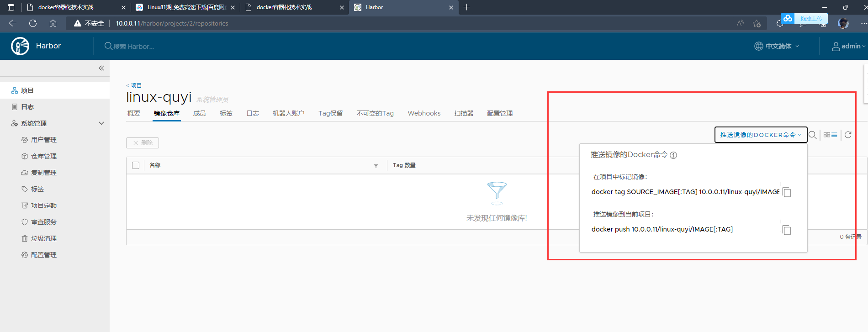Screen dimensions: 868x332
Task: Open the admin user dropdown
Action: click(x=848, y=46)
